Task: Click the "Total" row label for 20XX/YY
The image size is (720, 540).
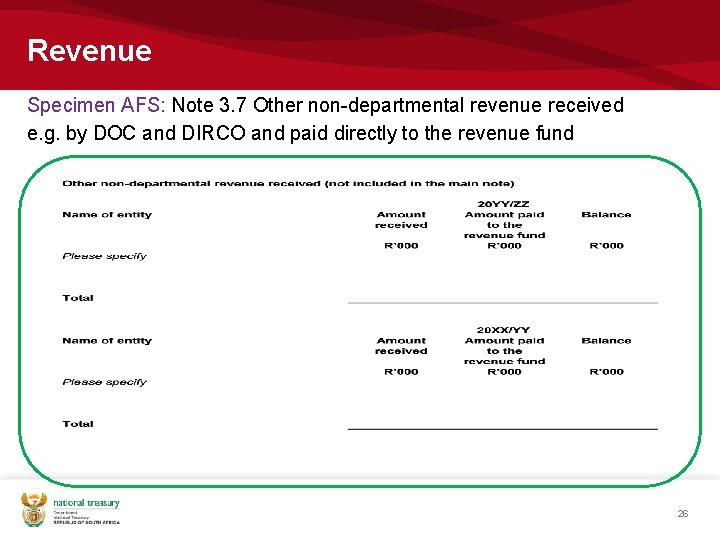Action: tap(78, 424)
